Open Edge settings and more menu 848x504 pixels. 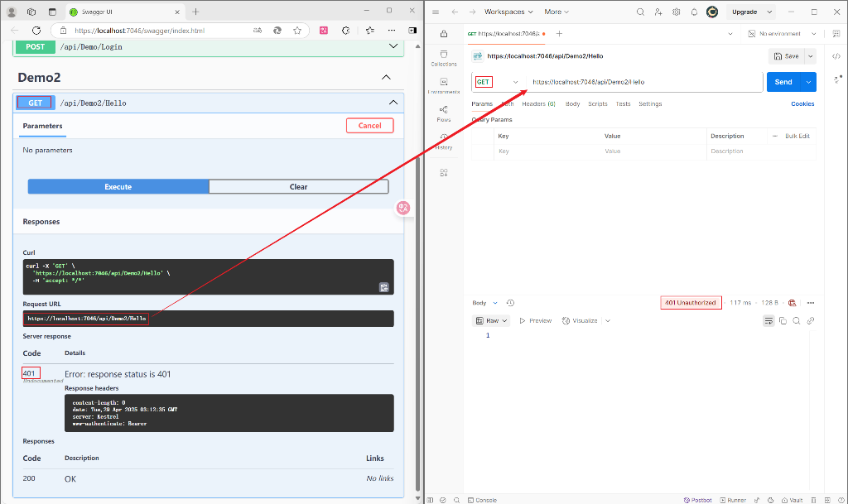(x=392, y=31)
